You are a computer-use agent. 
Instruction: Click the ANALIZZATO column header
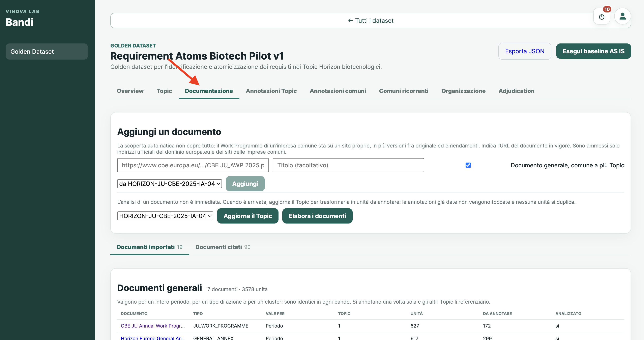tap(568, 313)
